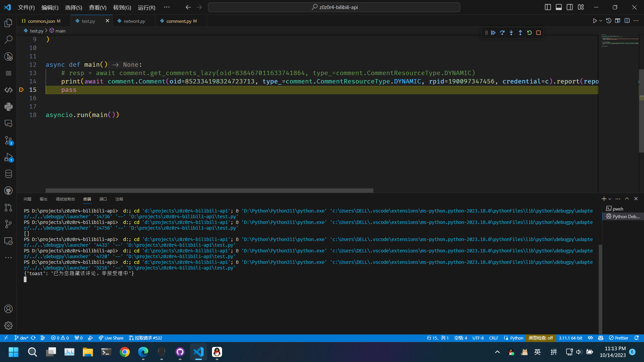Click the Prettier status item
The height and width of the screenshot is (362, 644).
(x=619, y=338)
